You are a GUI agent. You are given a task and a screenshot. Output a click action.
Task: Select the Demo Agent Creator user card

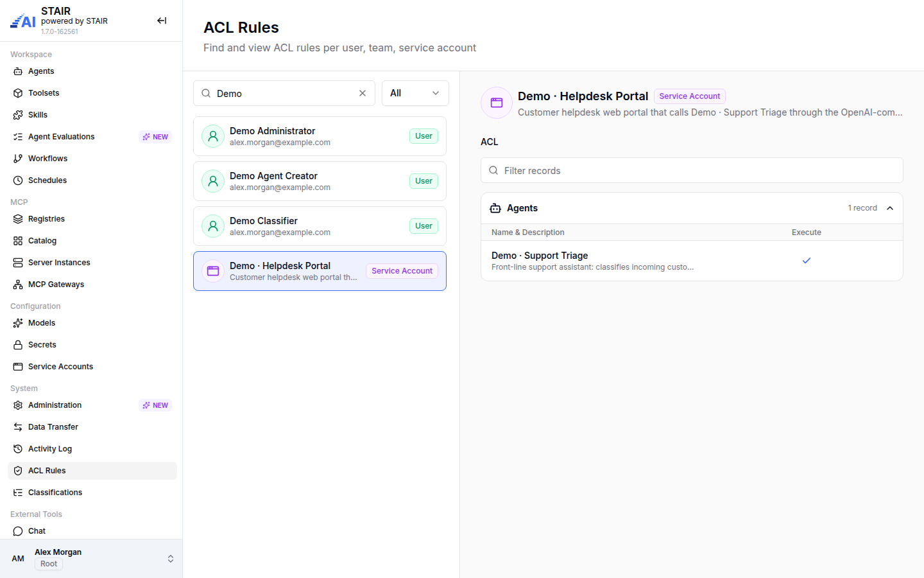(320, 181)
